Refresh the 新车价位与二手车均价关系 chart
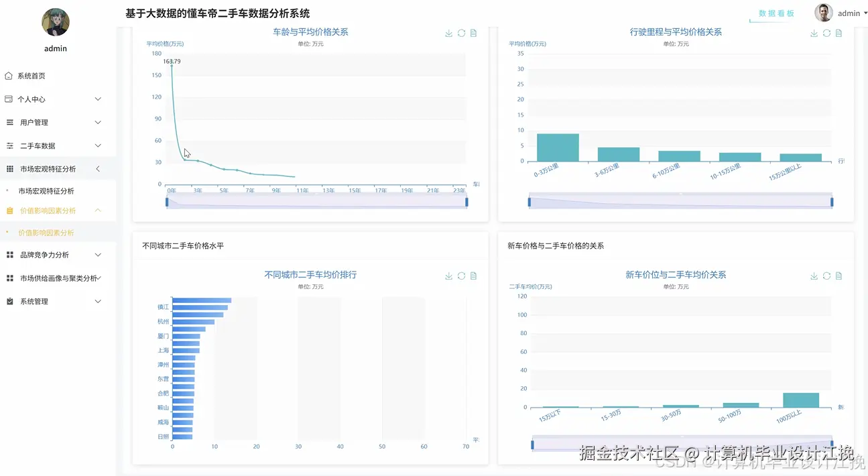Image resolution: width=868 pixels, height=476 pixels. pyautogui.click(x=826, y=276)
